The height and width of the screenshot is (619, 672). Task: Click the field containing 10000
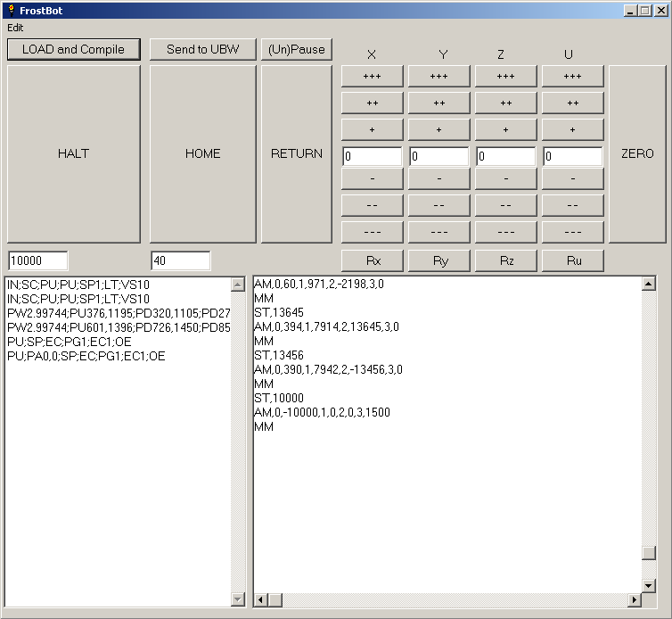[x=37, y=260]
